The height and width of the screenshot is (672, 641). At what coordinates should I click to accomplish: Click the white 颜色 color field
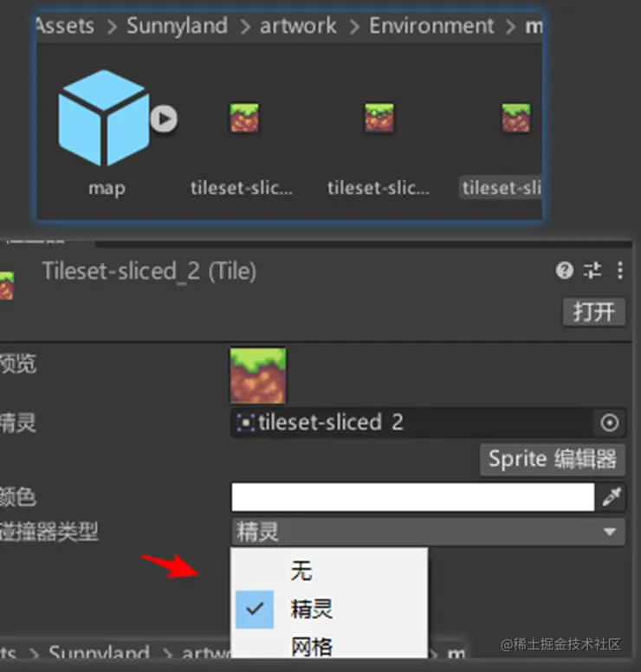[x=413, y=497]
